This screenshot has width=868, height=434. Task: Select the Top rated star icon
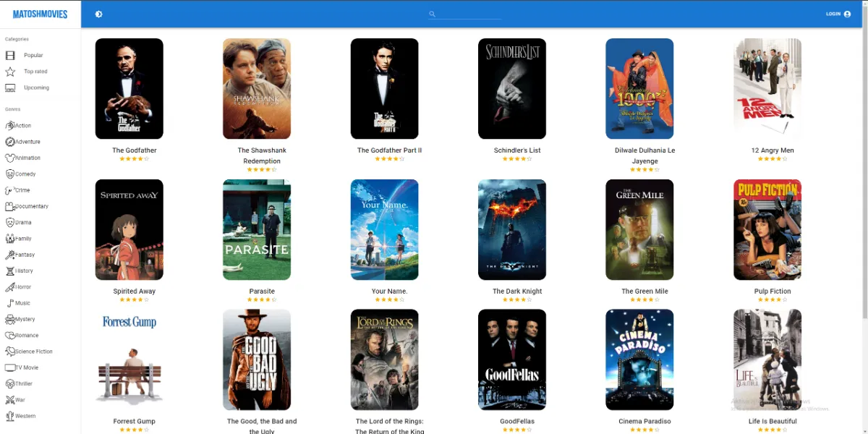tap(10, 72)
